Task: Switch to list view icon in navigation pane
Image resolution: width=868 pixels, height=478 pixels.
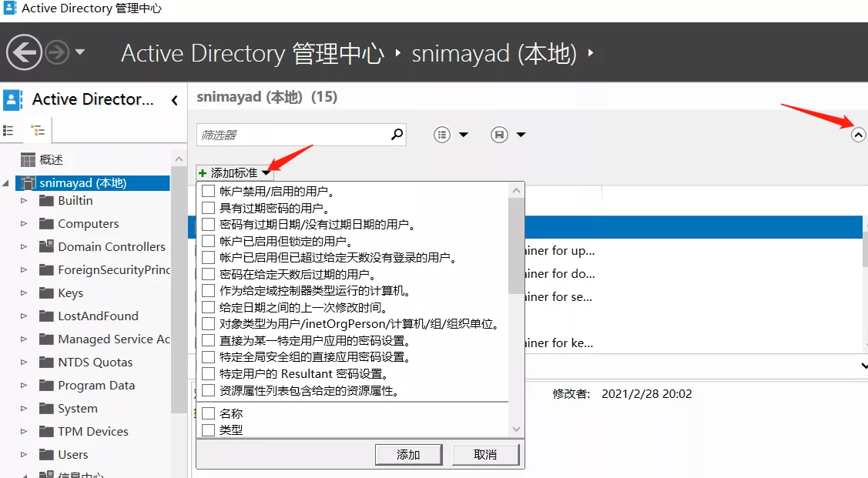Action: pyautogui.click(x=9, y=131)
